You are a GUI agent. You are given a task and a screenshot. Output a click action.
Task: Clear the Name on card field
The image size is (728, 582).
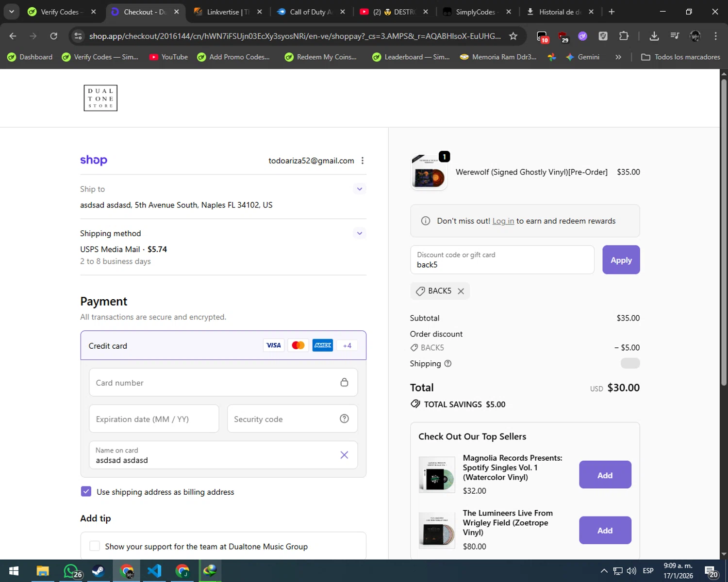pos(344,455)
